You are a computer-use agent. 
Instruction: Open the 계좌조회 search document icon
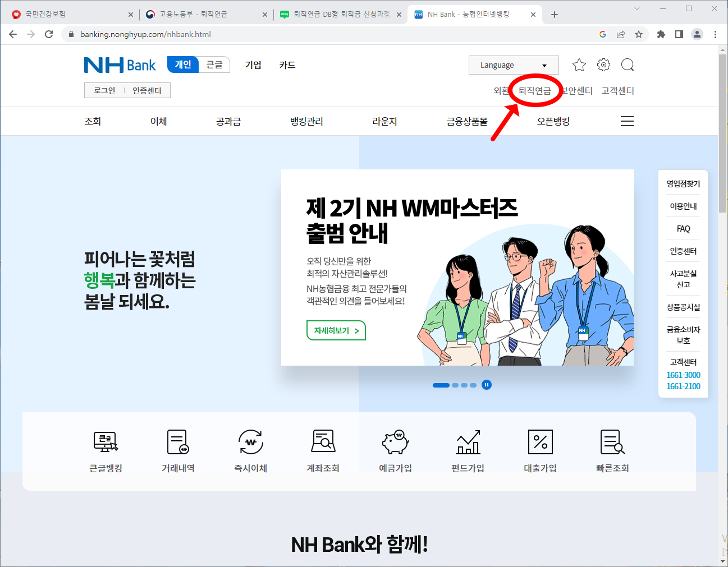[323, 441]
